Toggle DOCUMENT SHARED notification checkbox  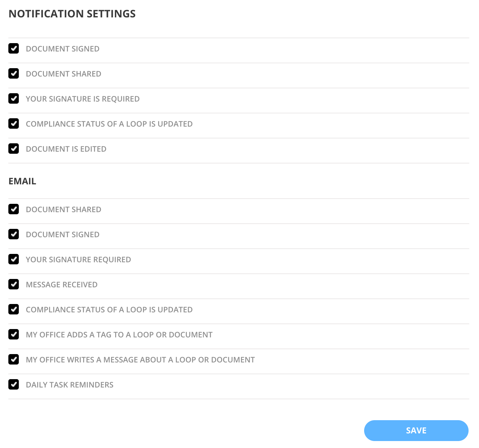click(x=14, y=74)
